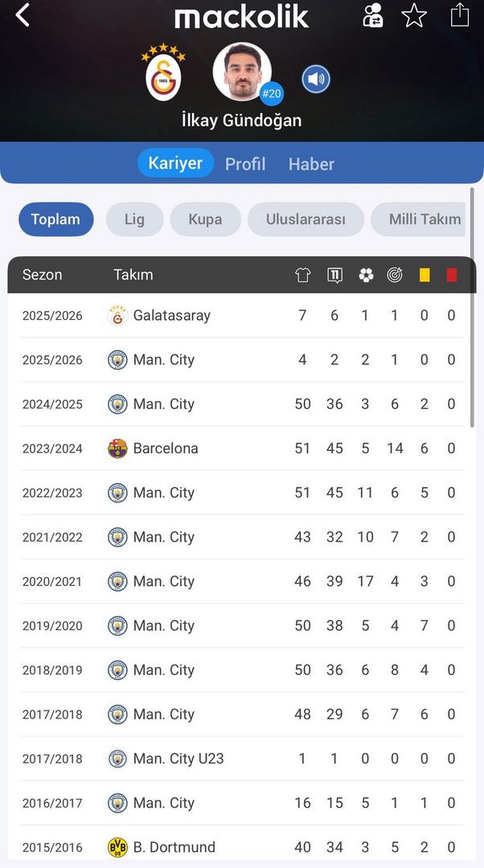
Task: Select the Uluslararası filter pill
Action: click(306, 219)
